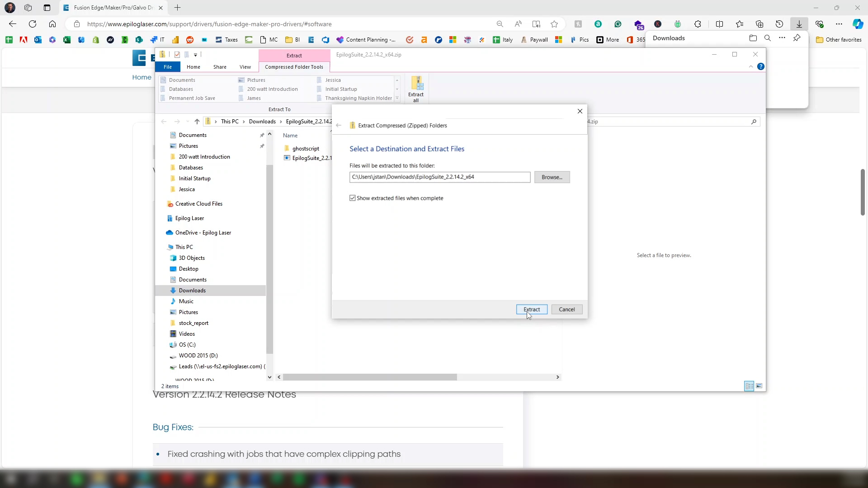Screen dimensions: 868x488
Task: Switch to the View ribbon tab
Action: tap(245, 67)
